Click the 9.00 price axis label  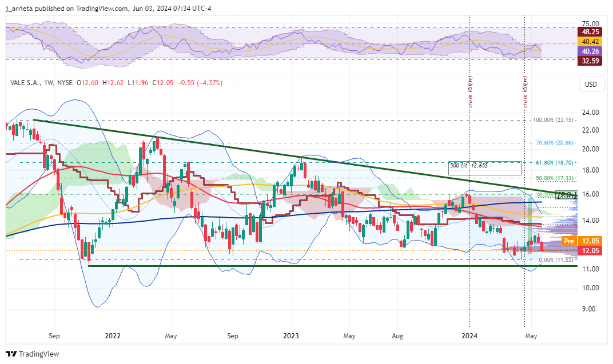coord(589,309)
